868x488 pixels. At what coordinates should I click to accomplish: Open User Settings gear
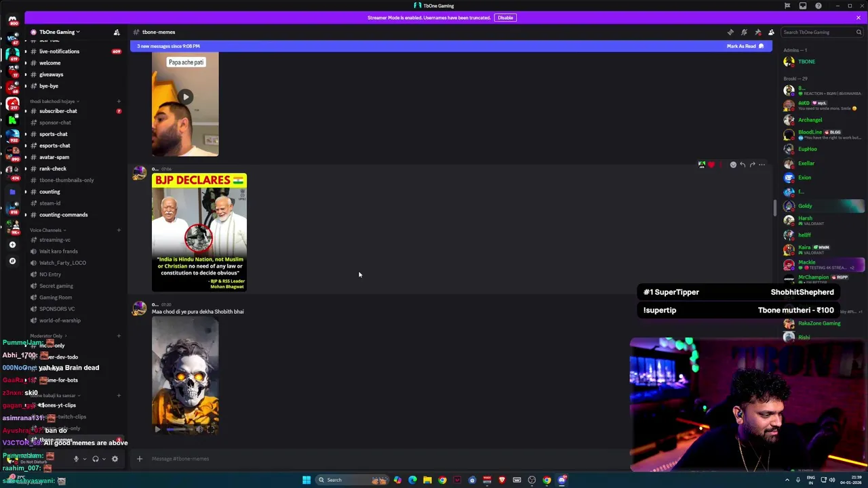[x=115, y=459]
